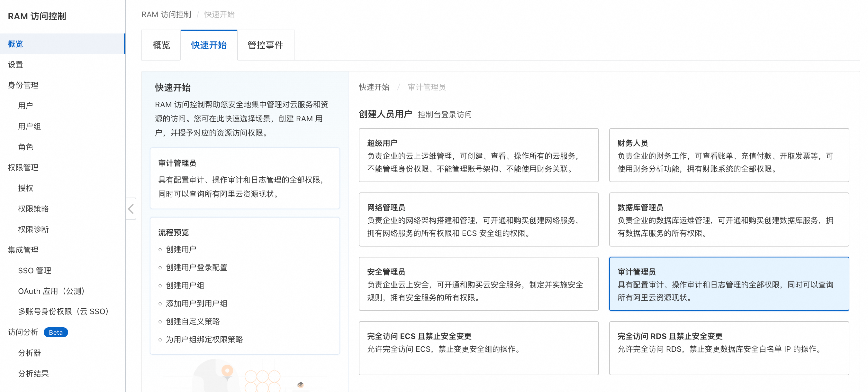
Task: Click the Beta badge beside 访问分析
Action: click(56, 332)
